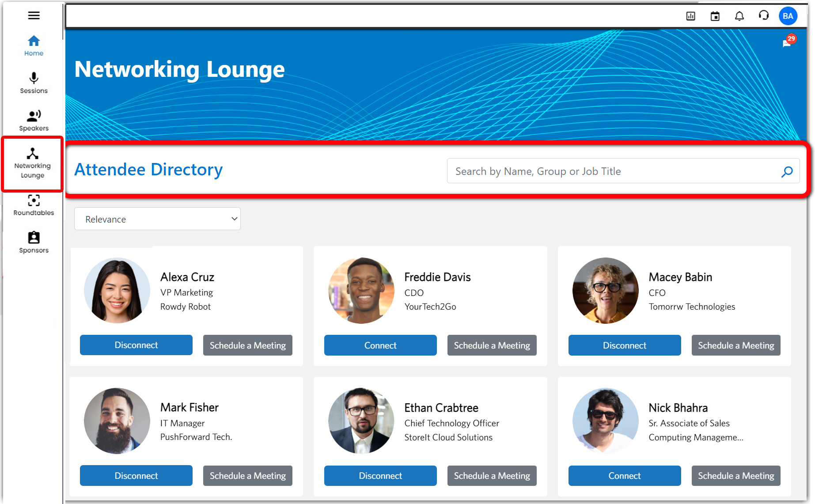Disconnect from Ethan Crabtree
815x504 pixels.
click(380, 476)
